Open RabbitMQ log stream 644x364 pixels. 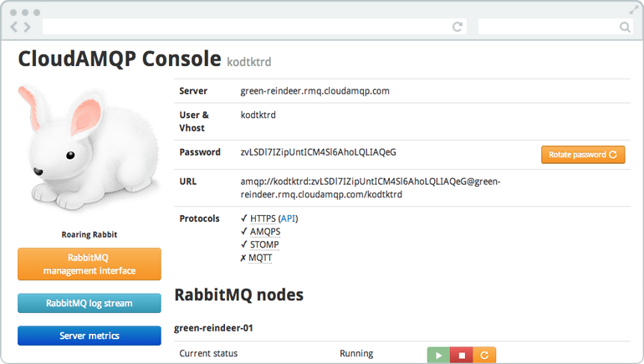pos(89,303)
